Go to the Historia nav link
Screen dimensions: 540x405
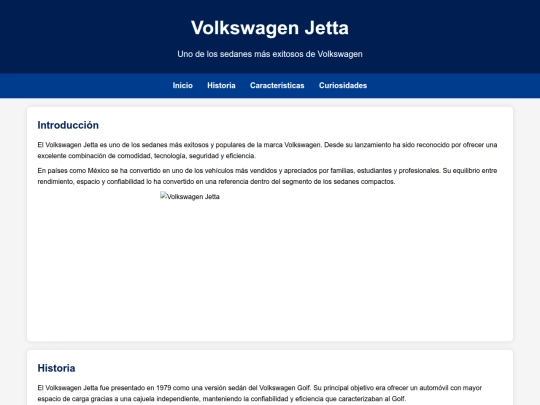[x=221, y=85]
